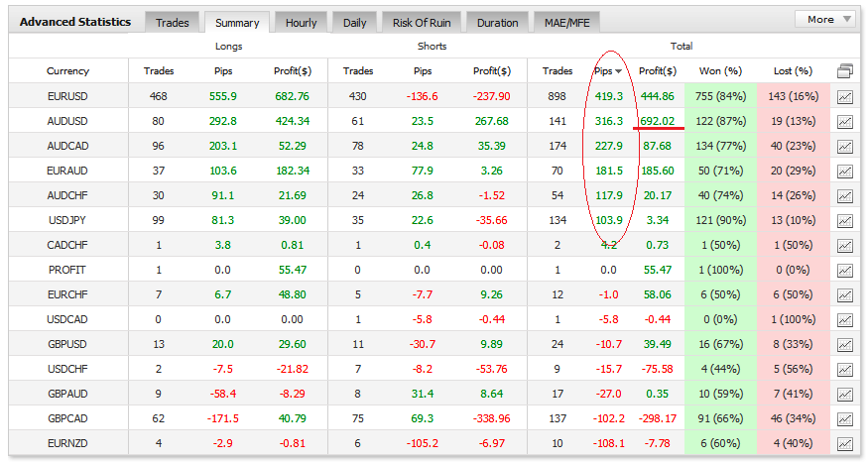
Task: Click the -298.17 total profit value
Action: (x=658, y=418)
